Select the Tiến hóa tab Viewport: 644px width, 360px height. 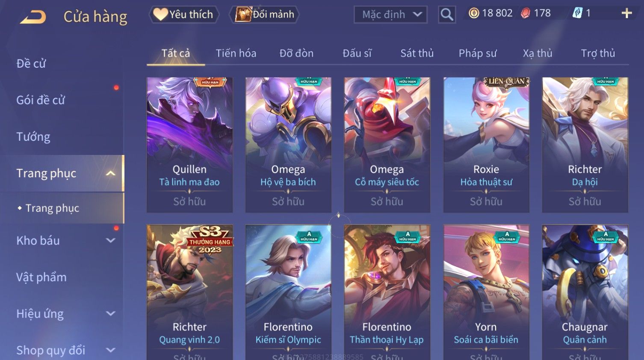coord(236,53)
